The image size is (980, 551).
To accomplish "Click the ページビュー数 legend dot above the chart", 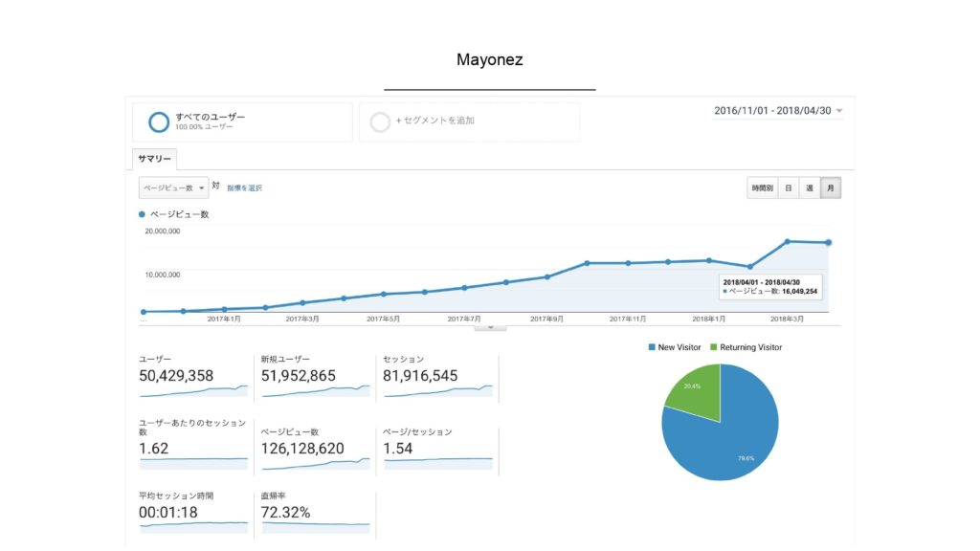I will (143, 214).
